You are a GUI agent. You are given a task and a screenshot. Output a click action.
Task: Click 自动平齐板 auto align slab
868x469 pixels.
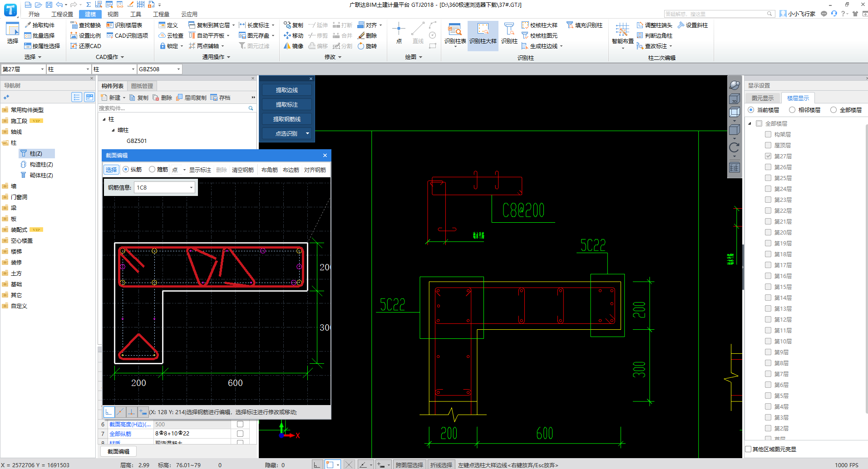[x=207, y=35]
